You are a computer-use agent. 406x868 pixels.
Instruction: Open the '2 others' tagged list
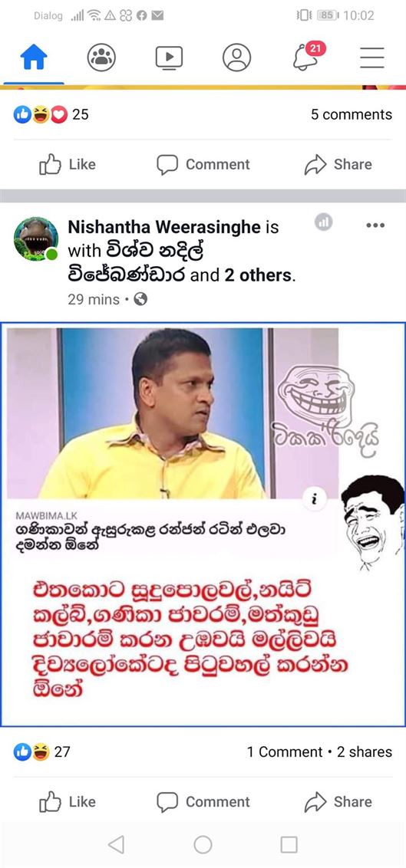point(259,275)
